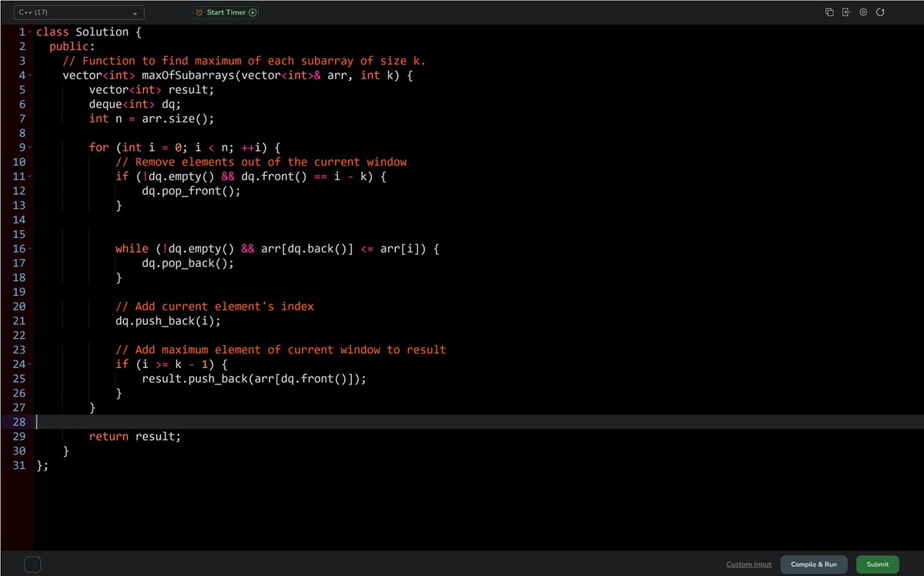This screenshot has width=924, height=576.
Task: Click Compile & Run button
Action: click(814, 564)
